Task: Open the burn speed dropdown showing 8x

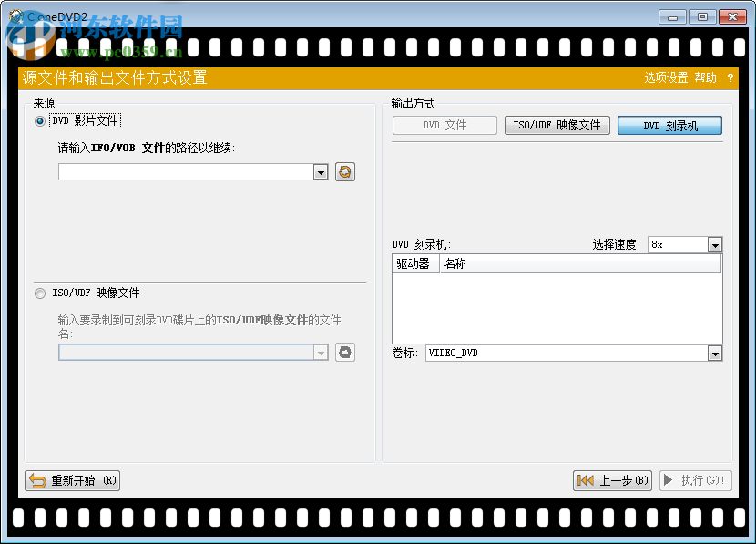Action: (x=716, y=244)
